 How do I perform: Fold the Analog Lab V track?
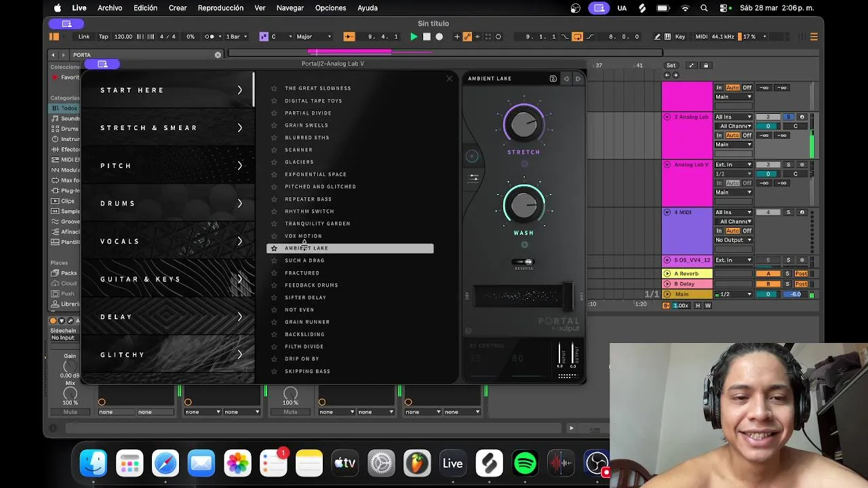[667, 165]
